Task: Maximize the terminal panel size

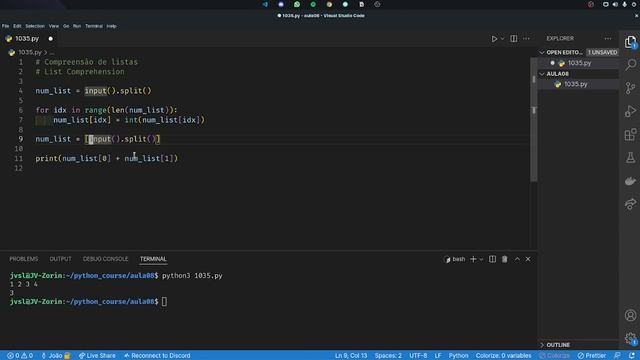Action: [517, 259]
